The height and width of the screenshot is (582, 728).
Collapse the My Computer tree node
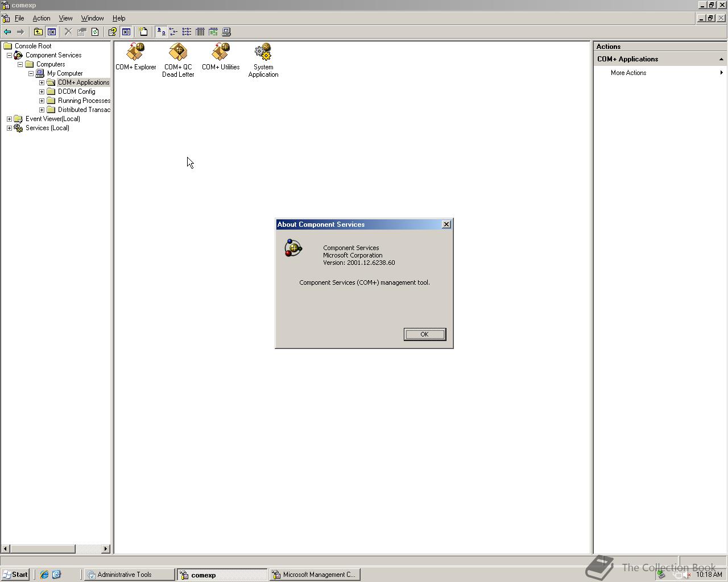click(31, 73)
